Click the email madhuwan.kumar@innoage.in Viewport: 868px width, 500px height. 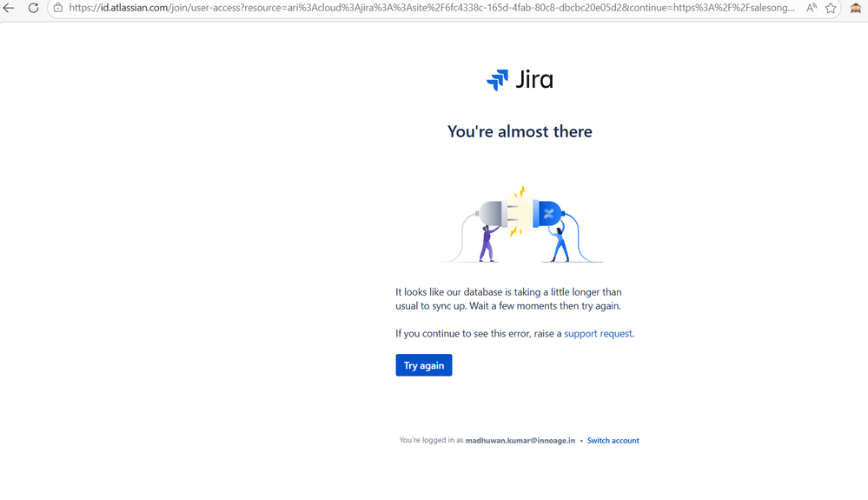click(x=520, y=440)
